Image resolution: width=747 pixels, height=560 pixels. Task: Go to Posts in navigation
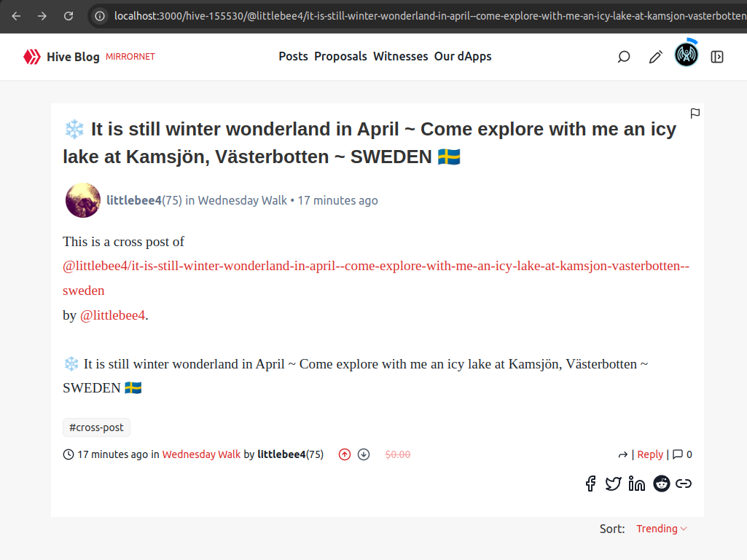[293, 56]
